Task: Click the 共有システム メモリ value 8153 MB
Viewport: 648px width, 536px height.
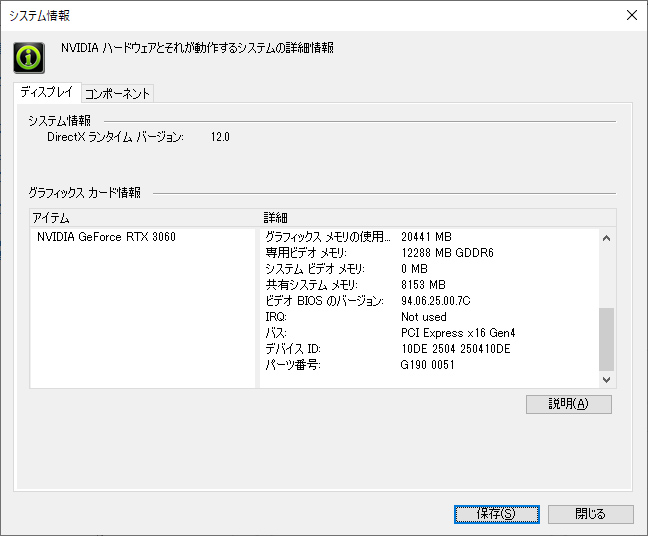Action: (423, 285)
